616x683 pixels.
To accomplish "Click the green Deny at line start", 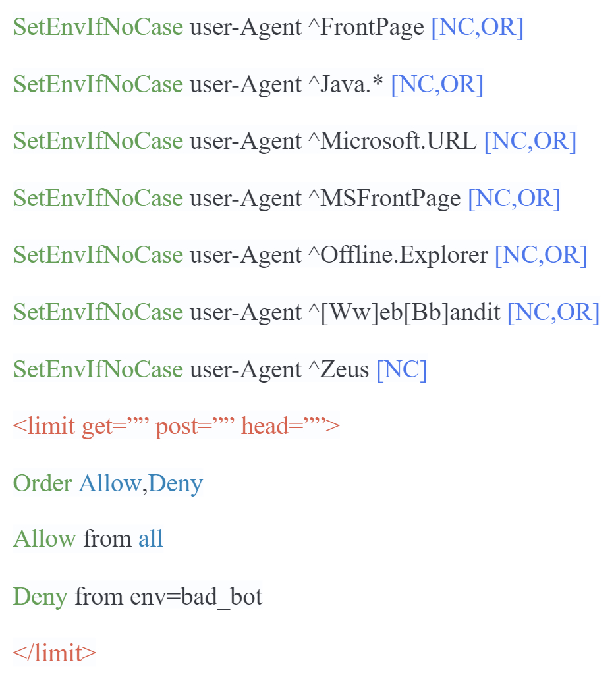I will (x=40, y=597).
